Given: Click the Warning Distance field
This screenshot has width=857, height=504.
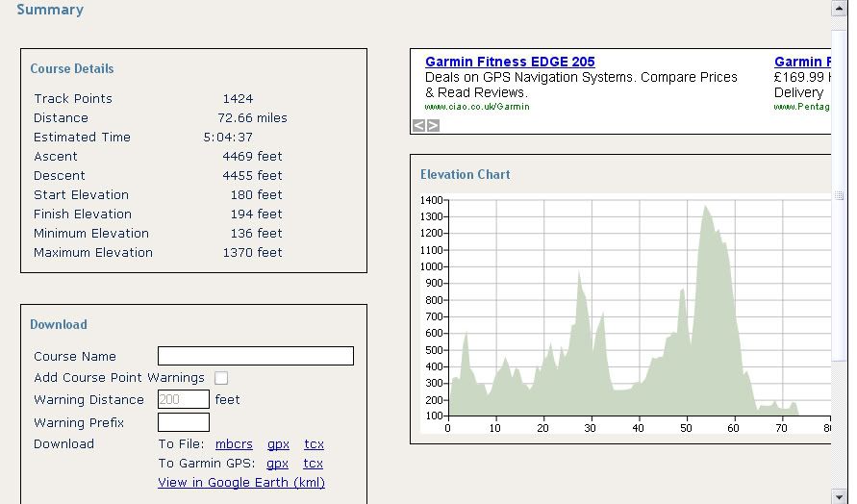Looking at the screenshot, I should click(184, 399).
